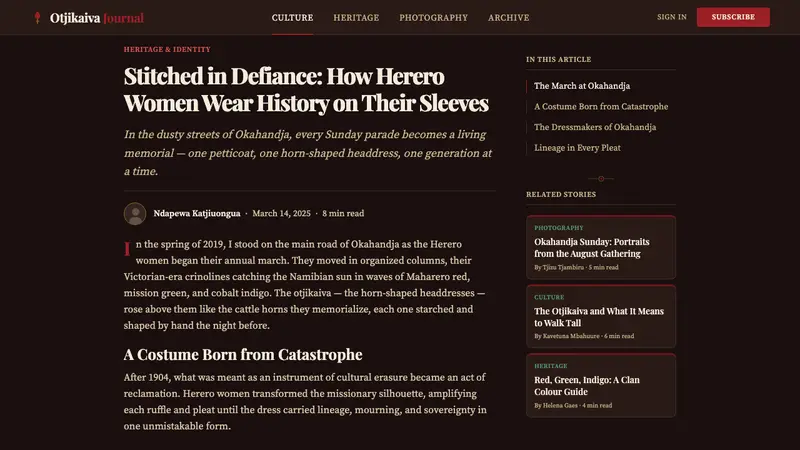Viewport: 800px width, 450px height.
Task: Click the In This Article heading
Action: pyautogui.click(x=559, y=59)
